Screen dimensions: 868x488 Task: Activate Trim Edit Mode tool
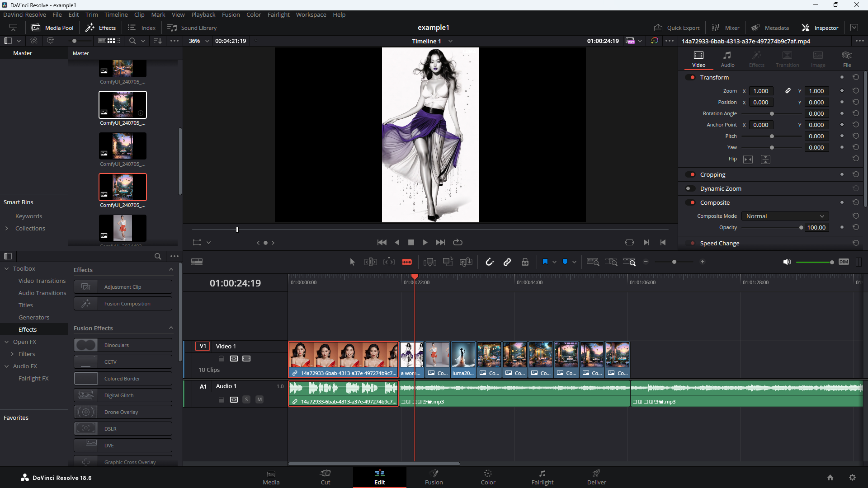point(370,262)
